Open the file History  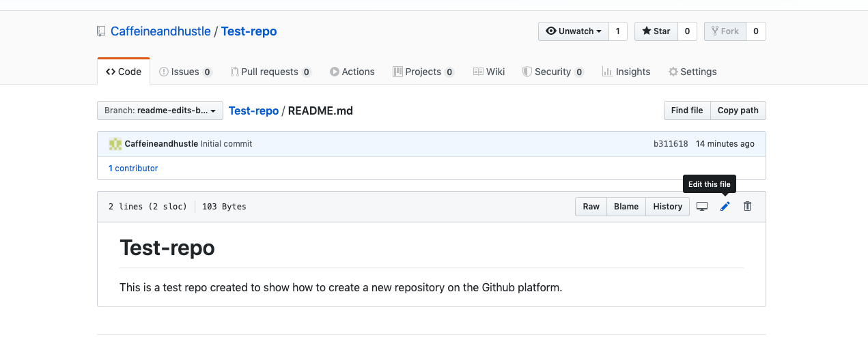click(x=668, y=207)
